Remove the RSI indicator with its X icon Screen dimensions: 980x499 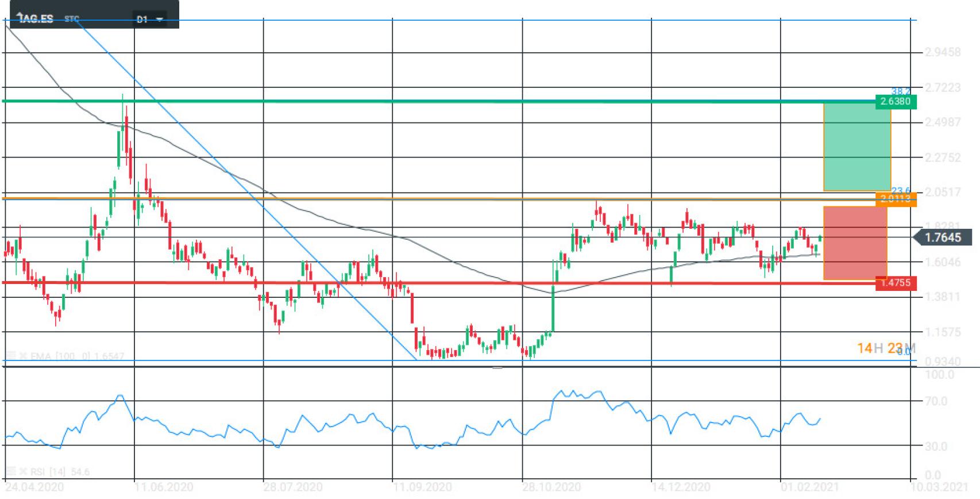click(x=23, y=472)
